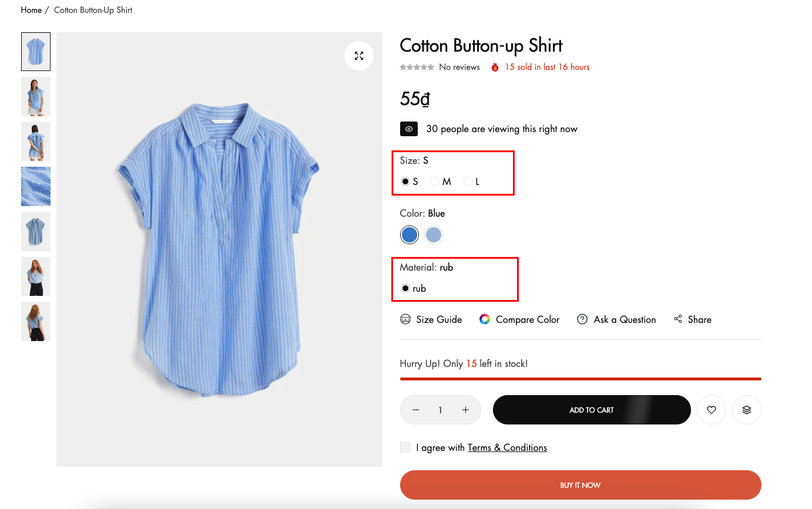This screenshot has width=812, height=509.
Task: Open the Size Guide
Action: [431, 319]
